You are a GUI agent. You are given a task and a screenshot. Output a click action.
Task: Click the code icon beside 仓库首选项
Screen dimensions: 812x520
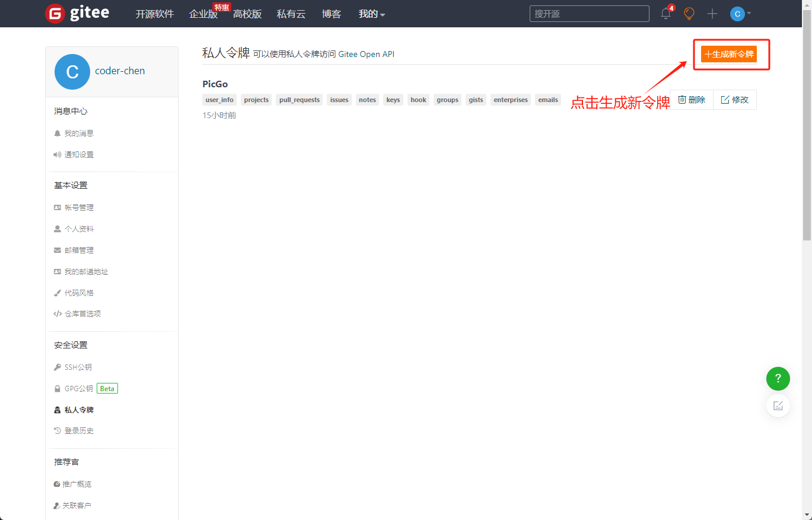click(x=58, y=314)
